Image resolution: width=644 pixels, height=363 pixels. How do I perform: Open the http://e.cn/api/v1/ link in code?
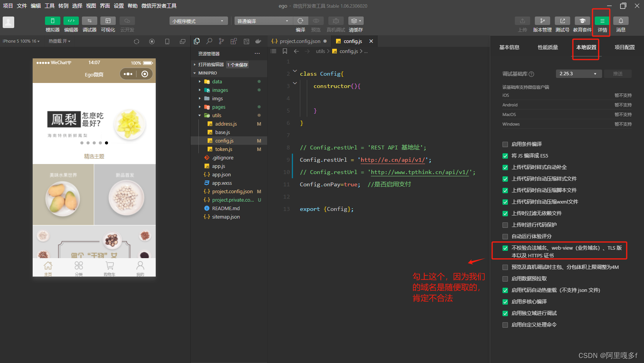393,160
